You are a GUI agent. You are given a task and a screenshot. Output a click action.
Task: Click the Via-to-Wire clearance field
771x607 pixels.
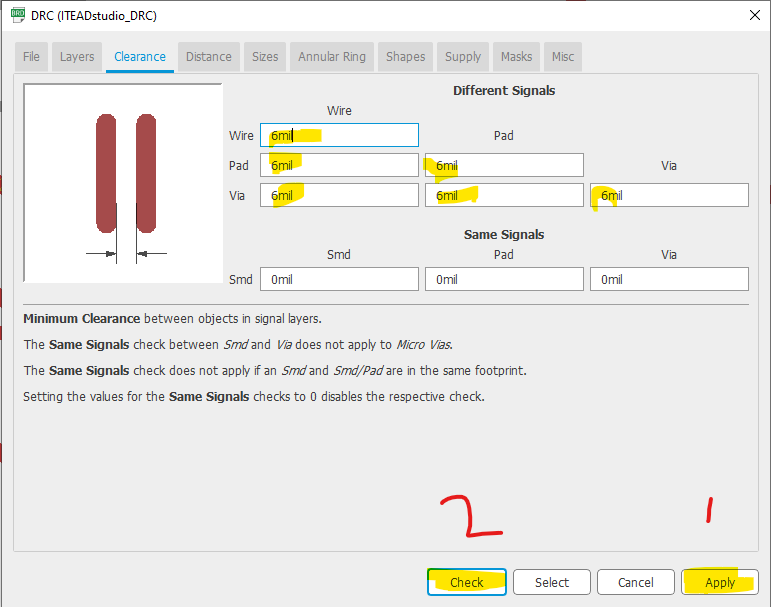(x=339, y=195)
